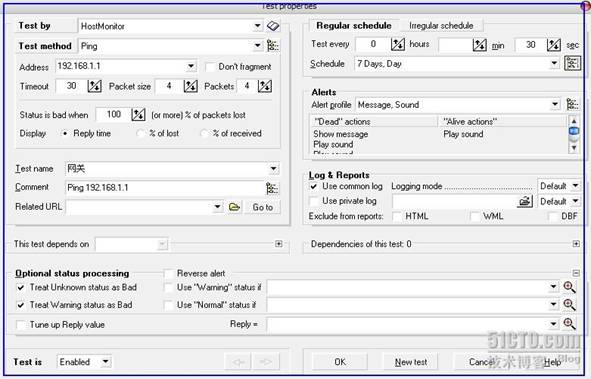Open the Test name dropdown
591x379 pixels.
[274, 168]
